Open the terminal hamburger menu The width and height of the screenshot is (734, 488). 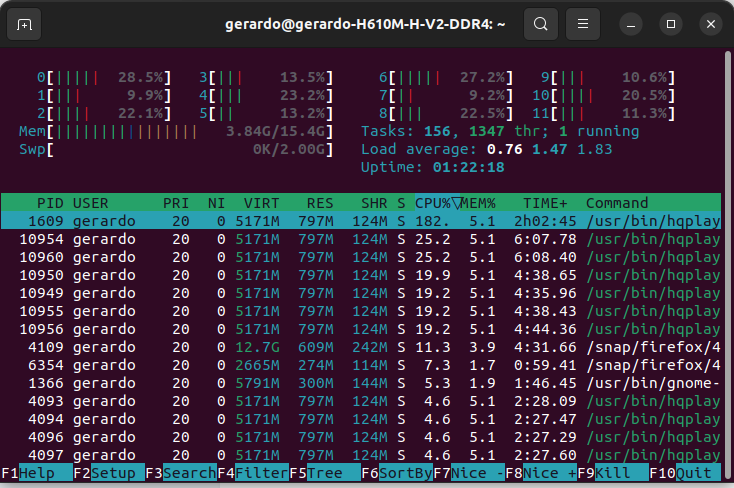[585, 23]
